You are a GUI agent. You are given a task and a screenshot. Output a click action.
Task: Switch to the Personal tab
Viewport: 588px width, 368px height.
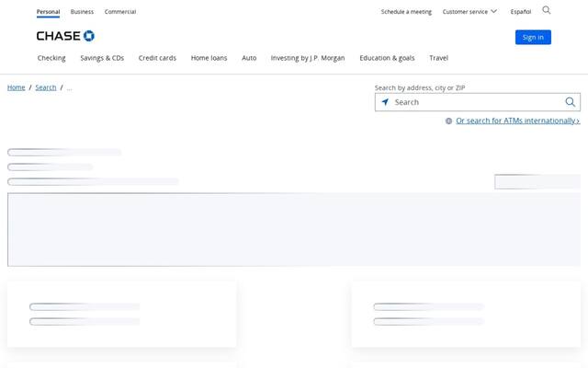coord(48,12)
